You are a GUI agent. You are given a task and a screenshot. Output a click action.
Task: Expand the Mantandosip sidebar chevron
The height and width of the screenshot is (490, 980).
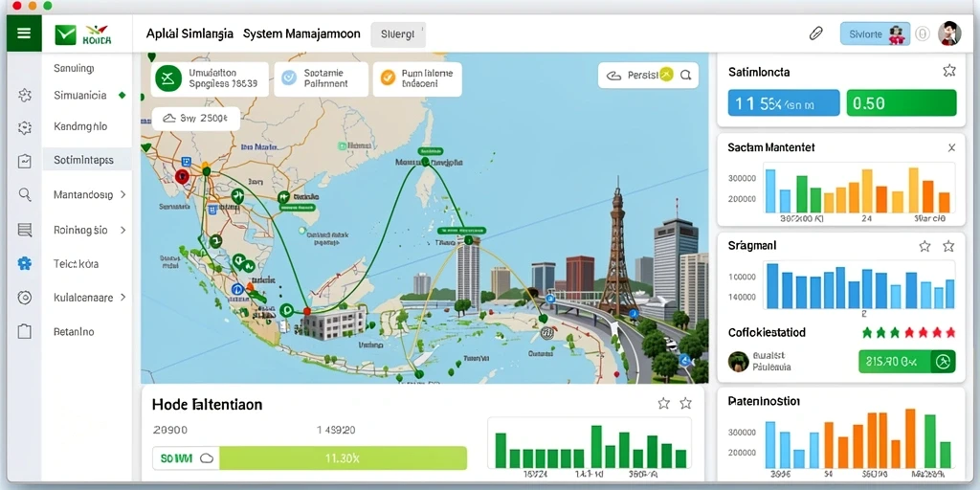(x=122, y=194)
